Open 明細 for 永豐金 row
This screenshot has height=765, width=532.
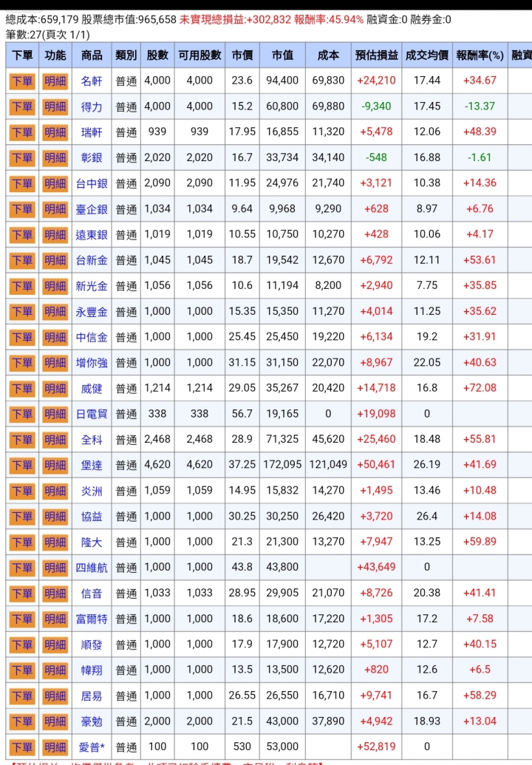click(x=55, y=311)
